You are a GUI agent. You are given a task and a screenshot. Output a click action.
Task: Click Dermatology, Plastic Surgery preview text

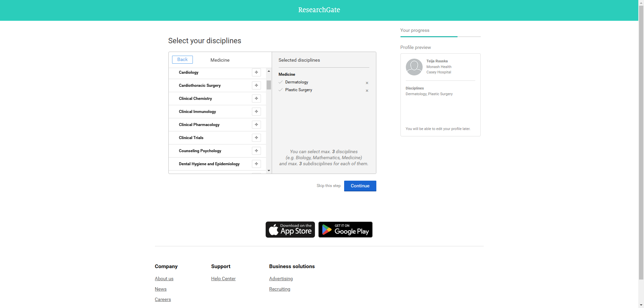429,94
